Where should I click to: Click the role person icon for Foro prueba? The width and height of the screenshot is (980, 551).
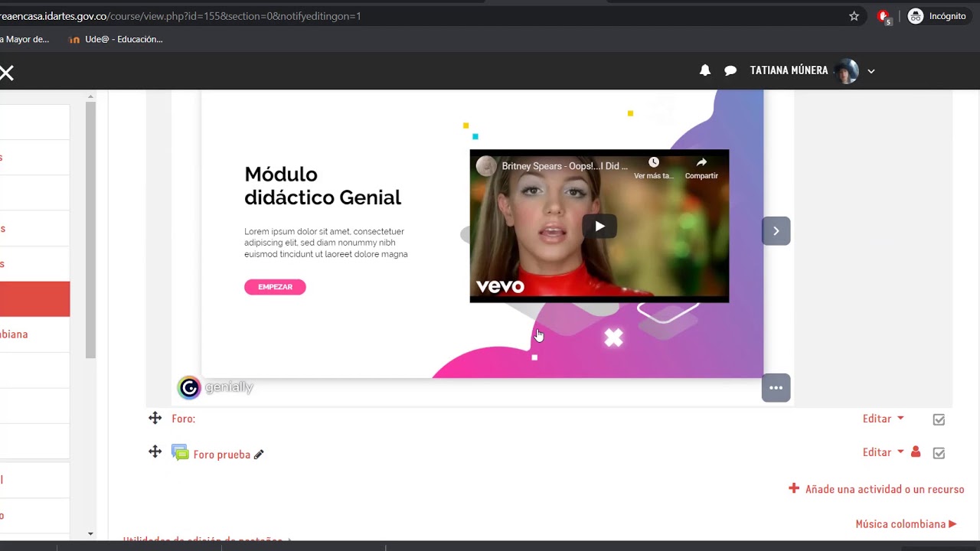point(916,452)
